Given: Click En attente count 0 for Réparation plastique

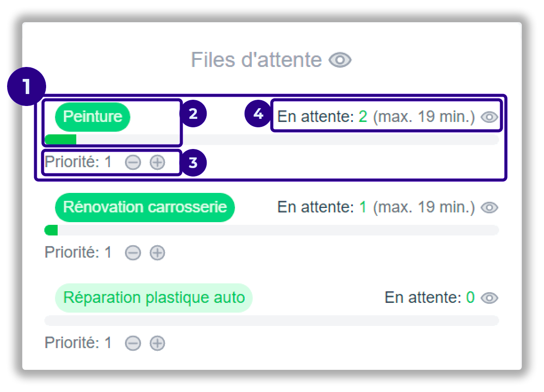Looking at the screenshot, I should pos(470,298).
